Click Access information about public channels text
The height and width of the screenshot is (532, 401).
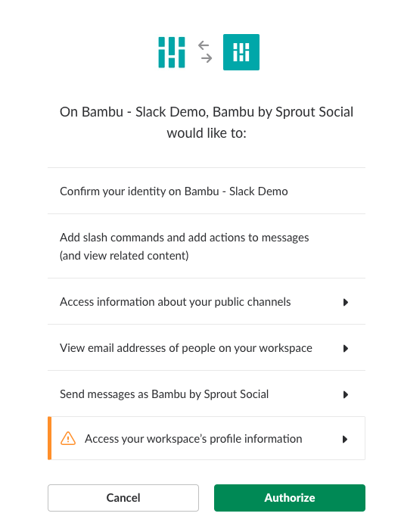[x=175, y=302]
